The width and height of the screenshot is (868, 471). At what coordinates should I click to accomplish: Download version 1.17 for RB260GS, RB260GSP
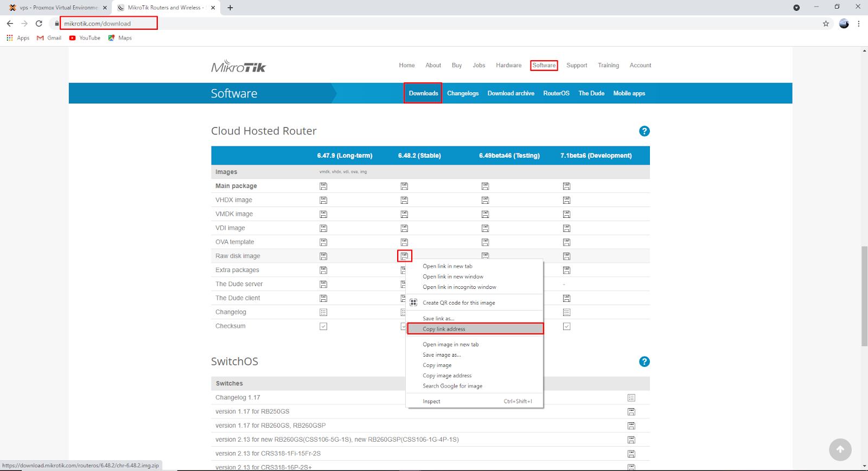(x=631, y=425)
